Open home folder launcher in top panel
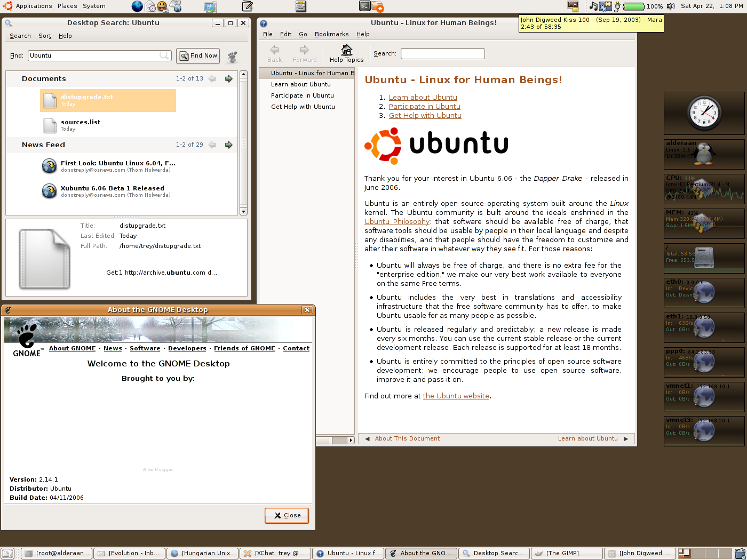The height and width of the screenshot is (560, 747). [x=378, y=6]
